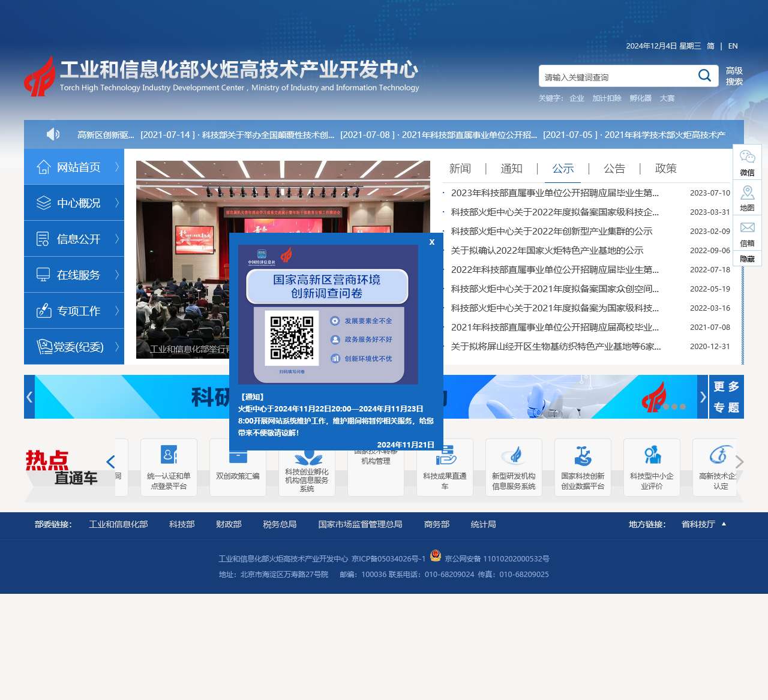Open the 统计局 link
768x700 pixels.
[484, 524]
